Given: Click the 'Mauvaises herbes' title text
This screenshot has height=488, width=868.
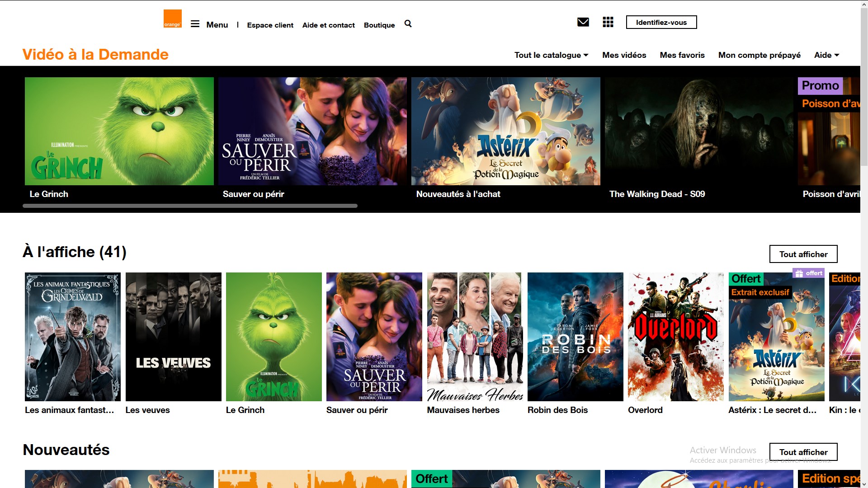Looking at the screenshot, I should coord(463,410).
